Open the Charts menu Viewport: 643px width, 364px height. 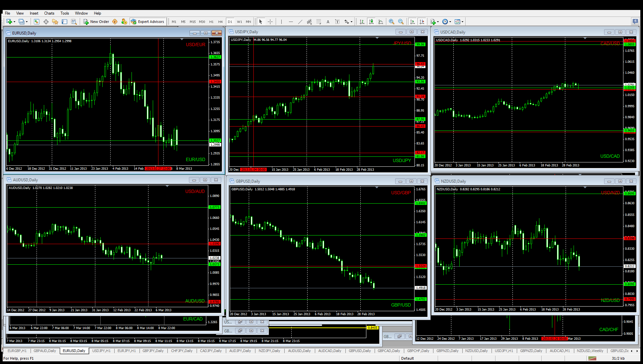pos(49,13)
